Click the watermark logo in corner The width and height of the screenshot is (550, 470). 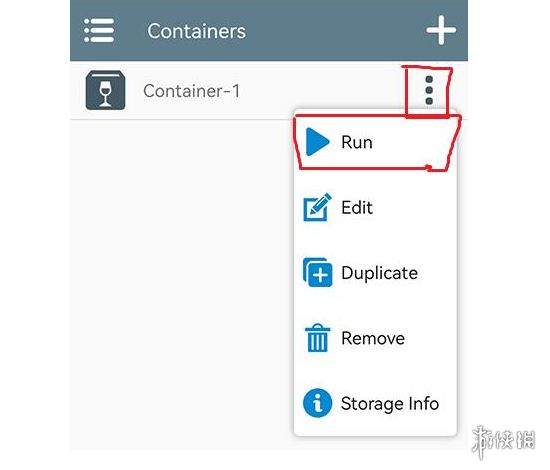[504, 441]
